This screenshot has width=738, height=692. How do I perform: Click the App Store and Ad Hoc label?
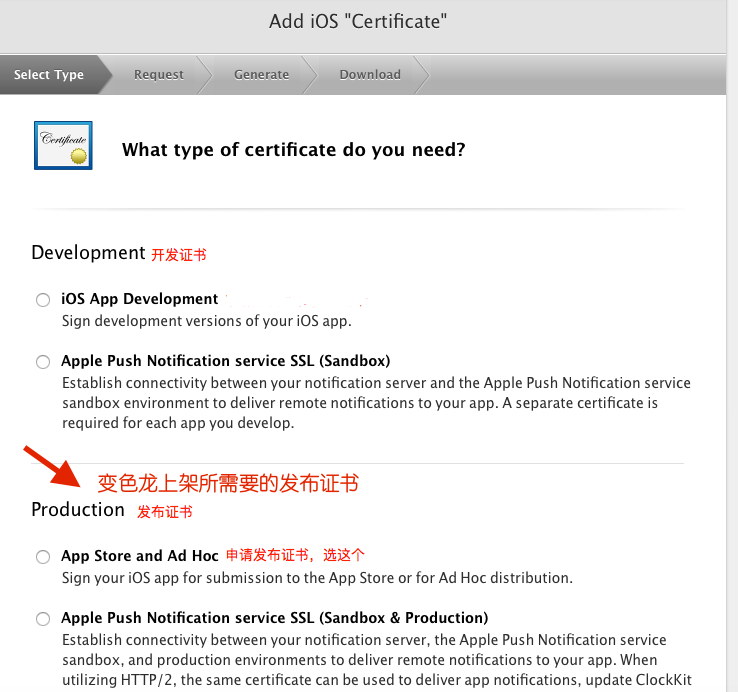click(x=140, y=556)
